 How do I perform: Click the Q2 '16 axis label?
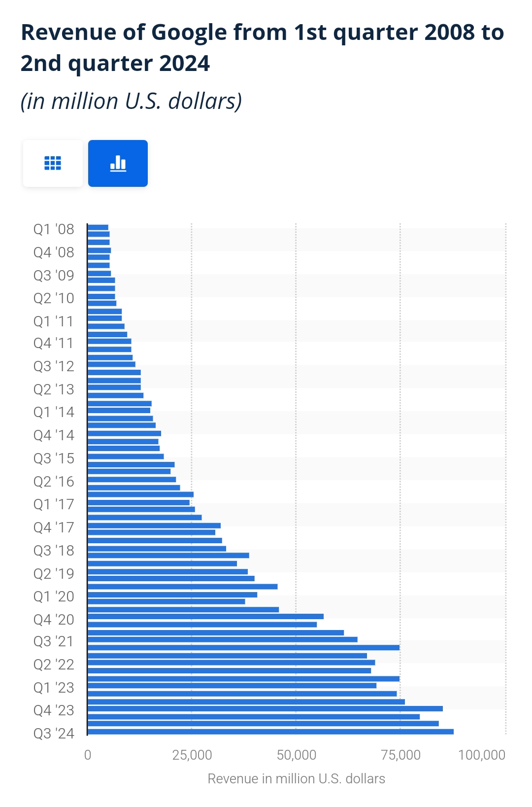[x=54, y=481]
